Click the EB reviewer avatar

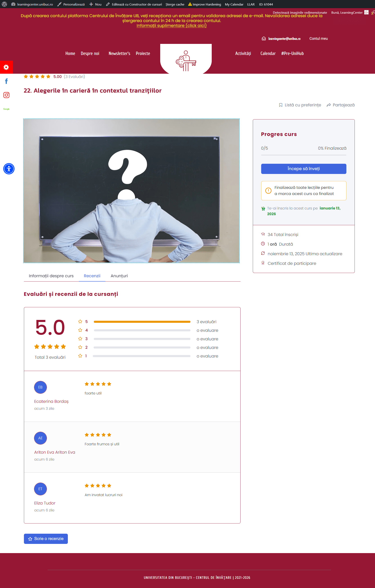(40, 387)
